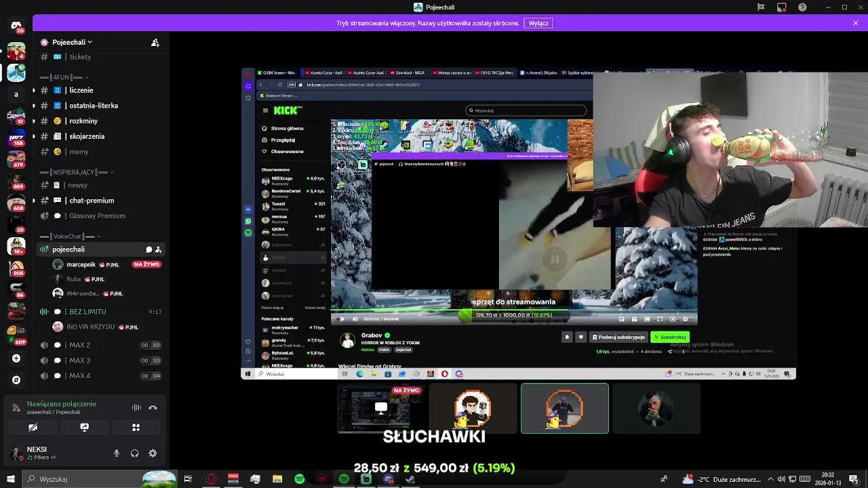868x488 pixels.
Task: Open the discover servers compass icon
Action: (x=16, y=380)
